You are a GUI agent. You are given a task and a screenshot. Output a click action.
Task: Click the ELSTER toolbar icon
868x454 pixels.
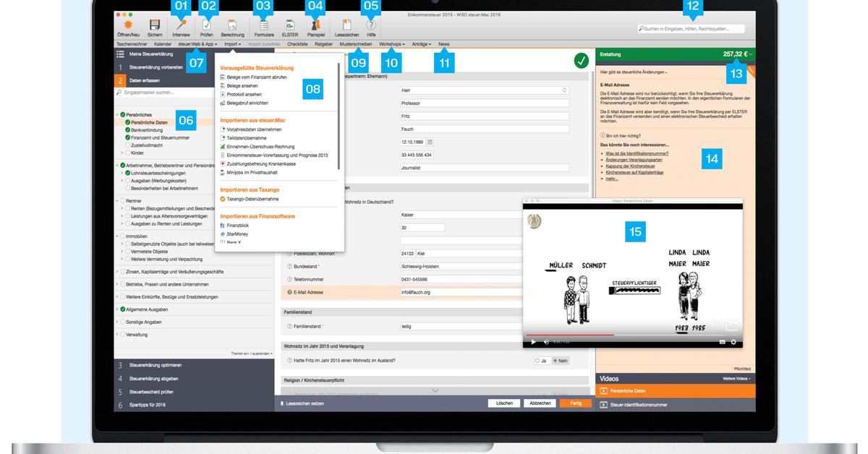pyautogui.click(x=289, y=25)
